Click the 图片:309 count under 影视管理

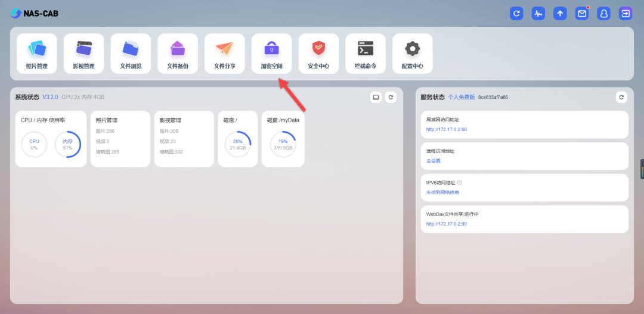click(x=169, y=131)
